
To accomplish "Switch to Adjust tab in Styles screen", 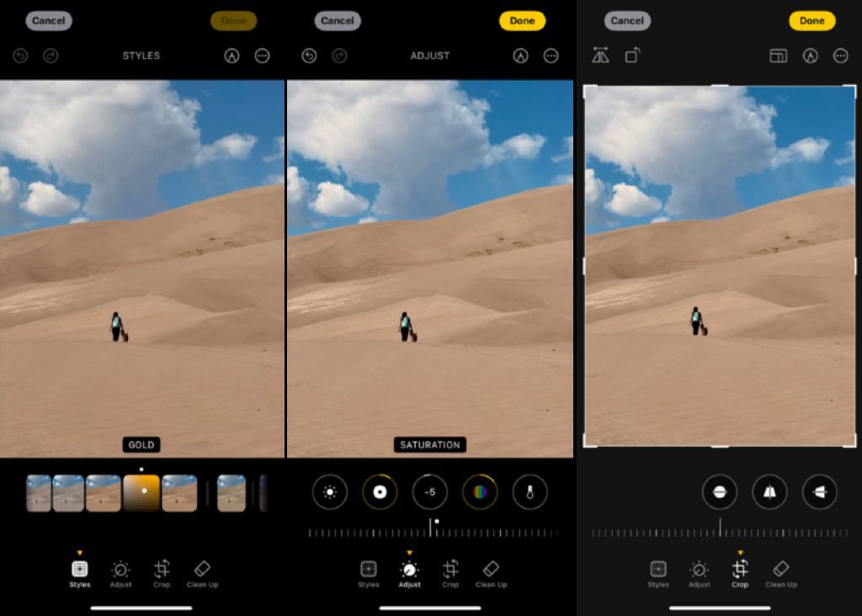I will 120,574.
